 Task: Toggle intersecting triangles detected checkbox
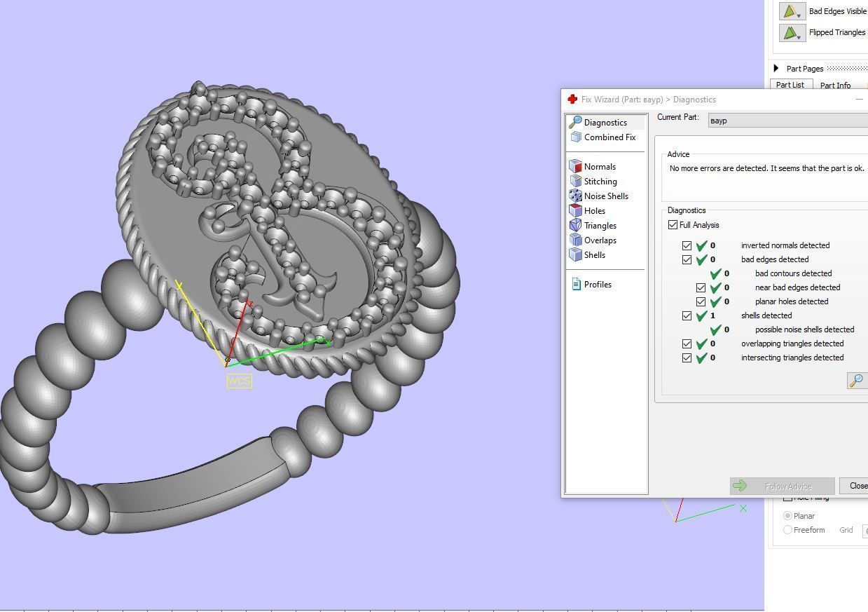click(687, 358)
